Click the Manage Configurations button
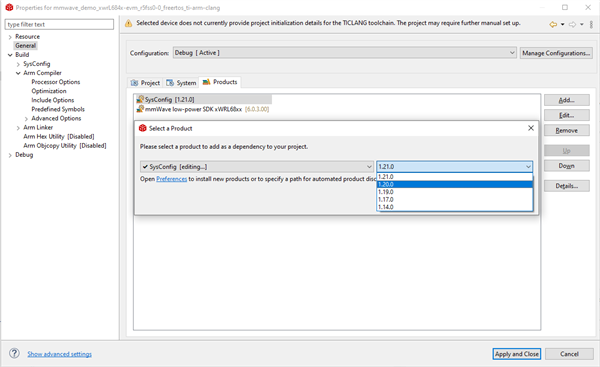The height and width of the screenshot is (367, 600). [x=556, y=53]
